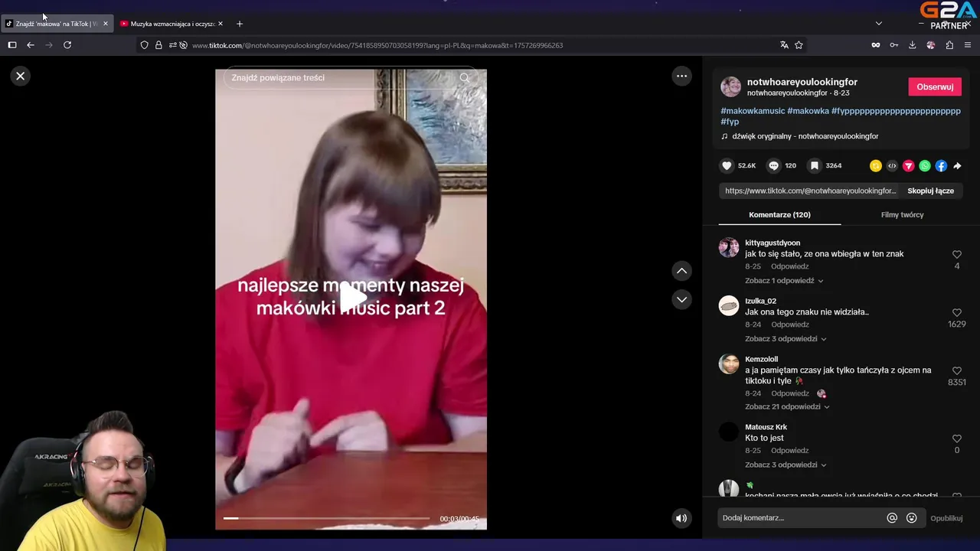The image size is (980, 551).
Task: Open the video's three-dot options menu
Action: (681, 76)
